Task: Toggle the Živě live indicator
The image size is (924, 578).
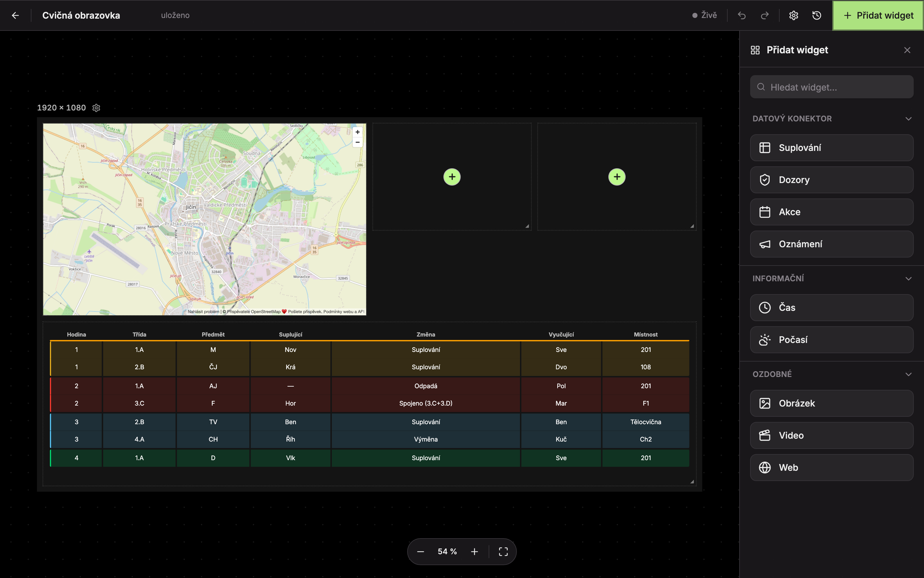Action: (x=705, y=15)
